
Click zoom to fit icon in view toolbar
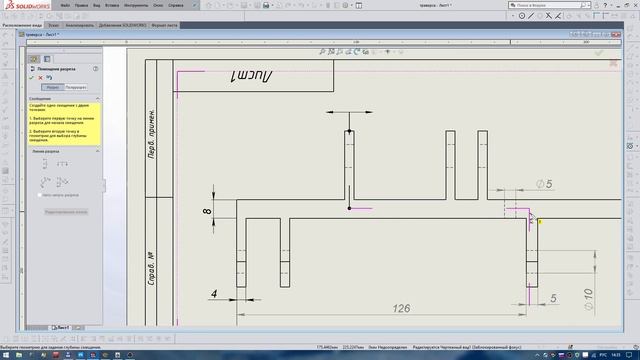322,52
